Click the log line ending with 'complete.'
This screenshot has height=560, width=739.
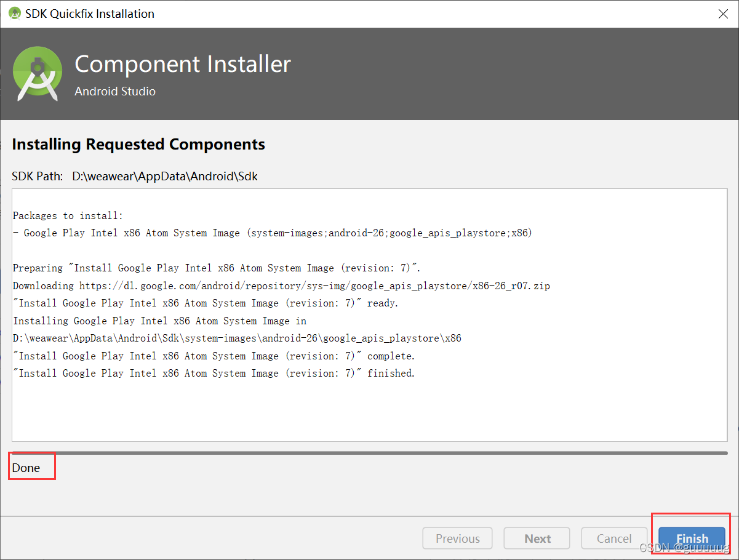(x=214, y=356)
